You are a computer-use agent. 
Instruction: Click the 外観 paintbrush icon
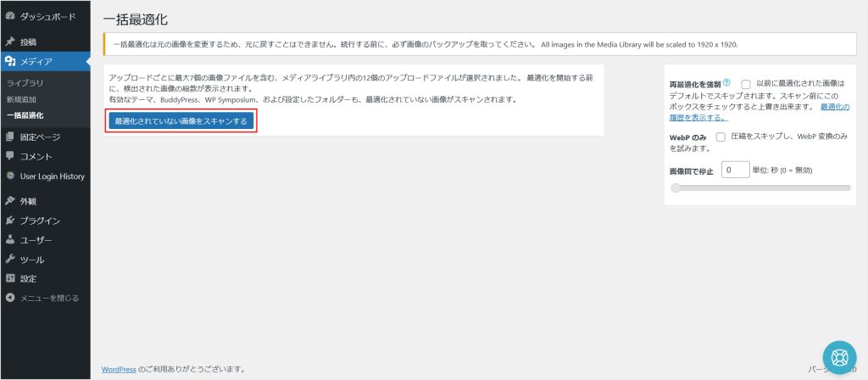(x=9, y=201)
